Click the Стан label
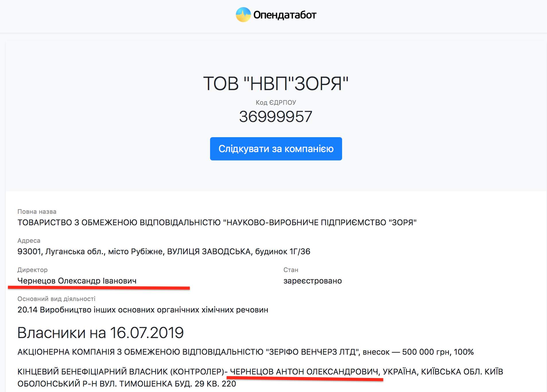Image resolution: width=547 pixels, height=392 pixels. pyautogui.click(x=291, y=270)
